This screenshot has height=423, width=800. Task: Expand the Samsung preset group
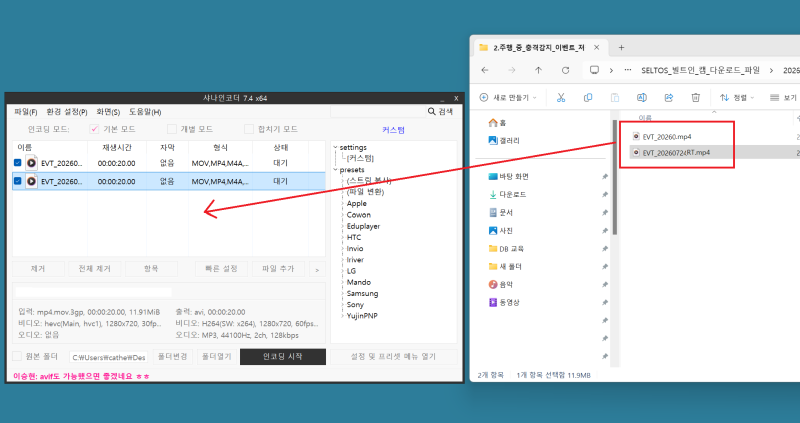click(342, 293)
